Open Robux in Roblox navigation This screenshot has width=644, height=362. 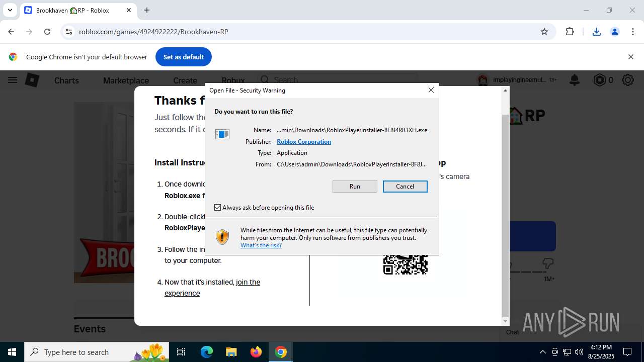(233, 80)
